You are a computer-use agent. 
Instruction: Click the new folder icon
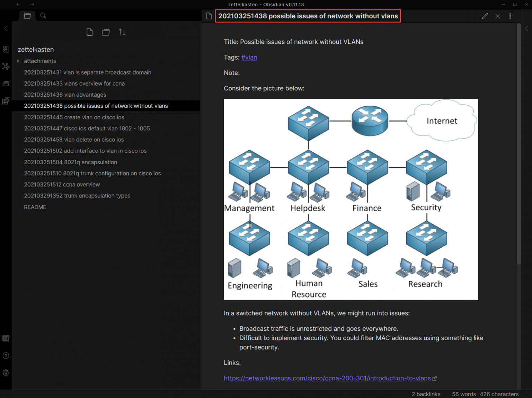coord(106,32)
